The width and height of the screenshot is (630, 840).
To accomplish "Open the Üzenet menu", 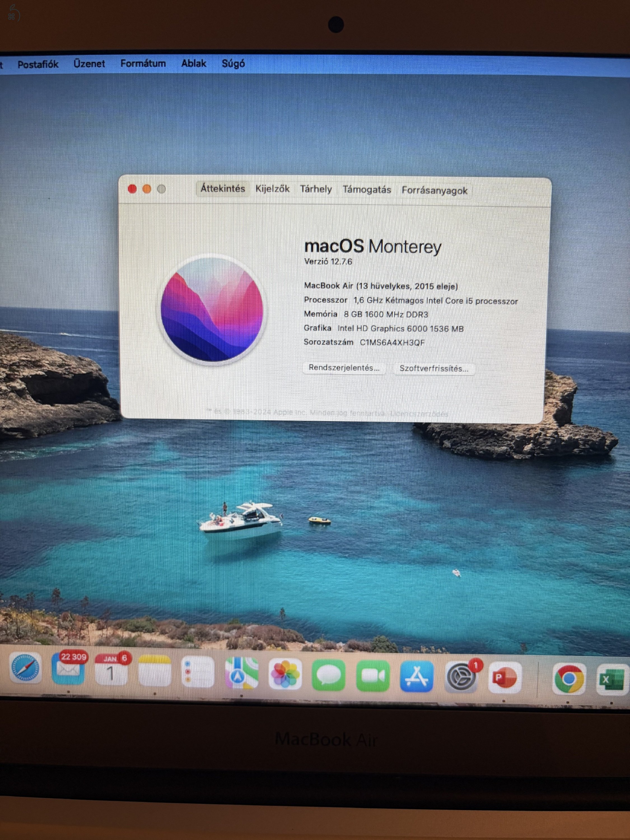I will (89, 63).
